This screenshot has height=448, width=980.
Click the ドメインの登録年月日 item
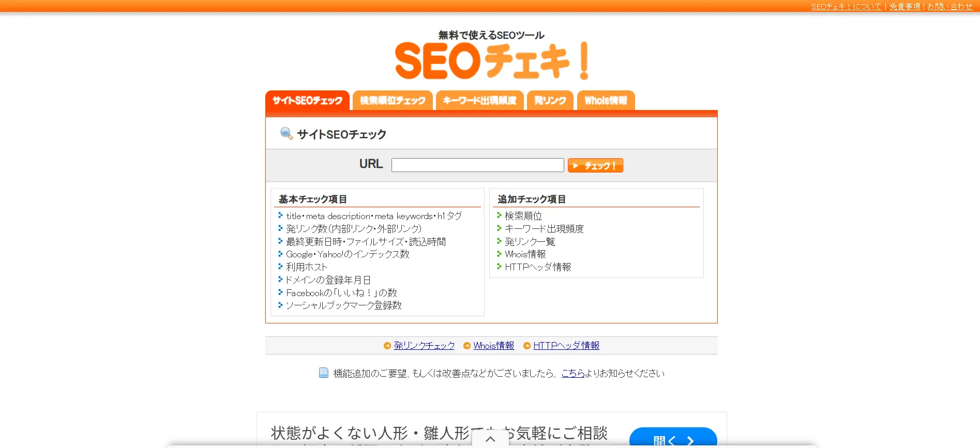(328, 280)
